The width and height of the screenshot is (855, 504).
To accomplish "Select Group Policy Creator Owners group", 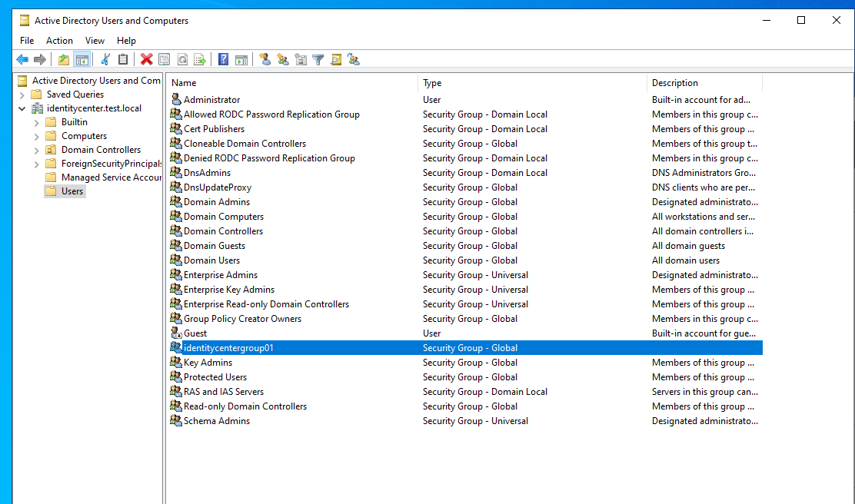I will coord(242,319).
